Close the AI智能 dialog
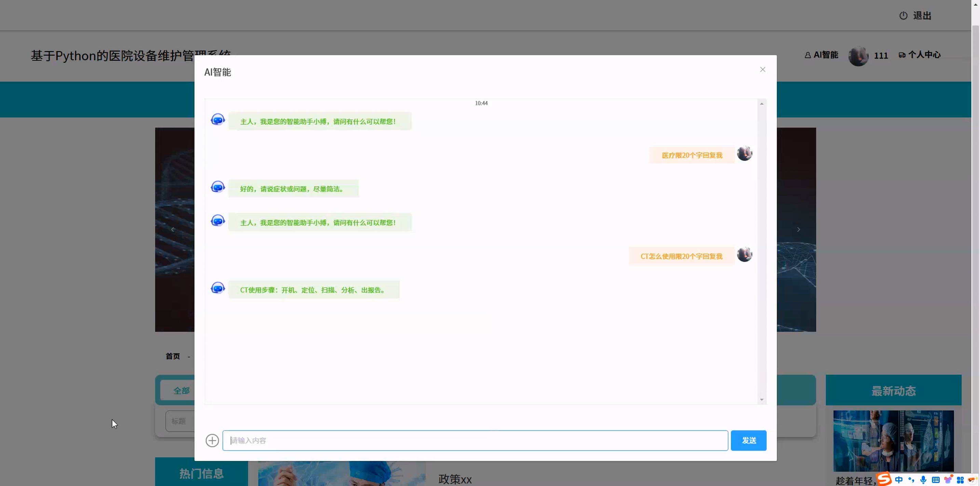Viewport: 980px width, 486px height. point(762,69)
